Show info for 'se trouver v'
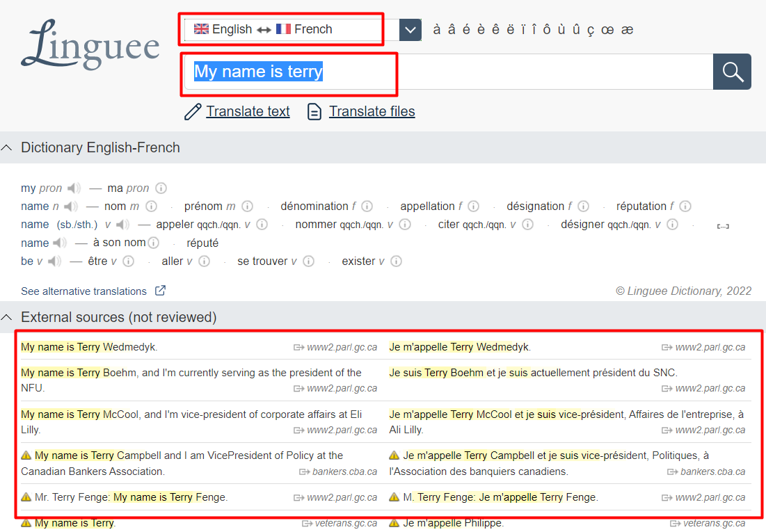 (309, 261)
